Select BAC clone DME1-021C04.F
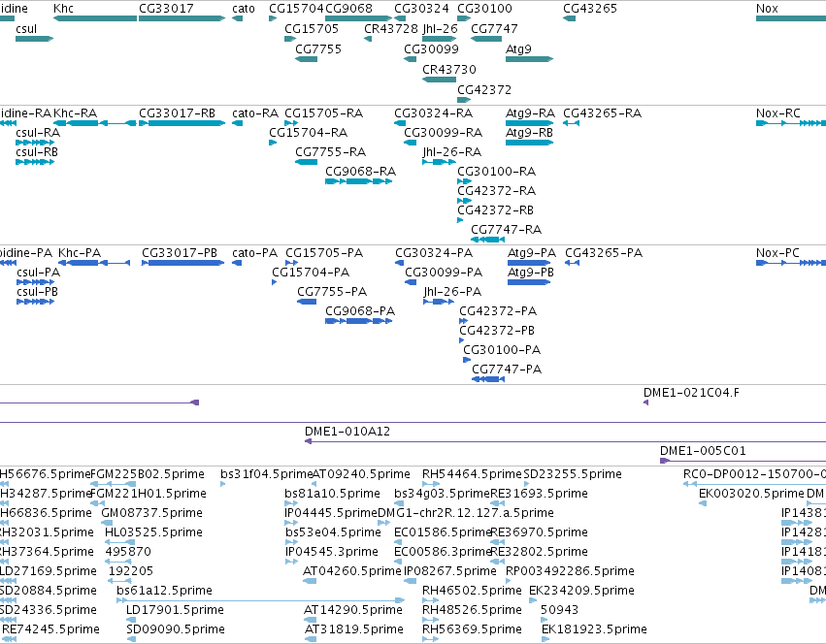 pyautogui.click(x=645, y=402)
